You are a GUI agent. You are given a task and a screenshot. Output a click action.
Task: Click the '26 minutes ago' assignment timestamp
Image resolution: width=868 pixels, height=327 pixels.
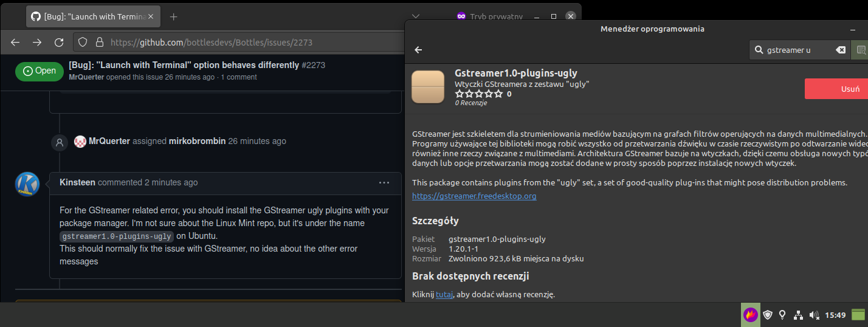click(x=257, y=141)
